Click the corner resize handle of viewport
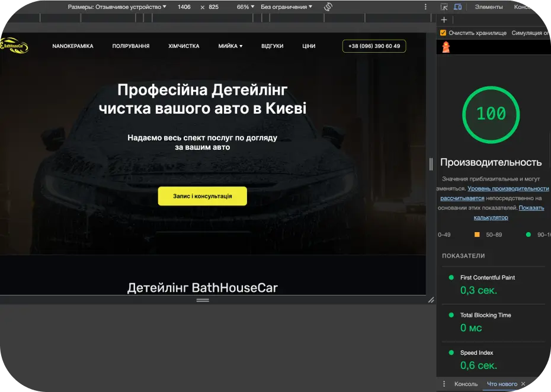This screenshot has width=551, height=392. tap(431, 300)
